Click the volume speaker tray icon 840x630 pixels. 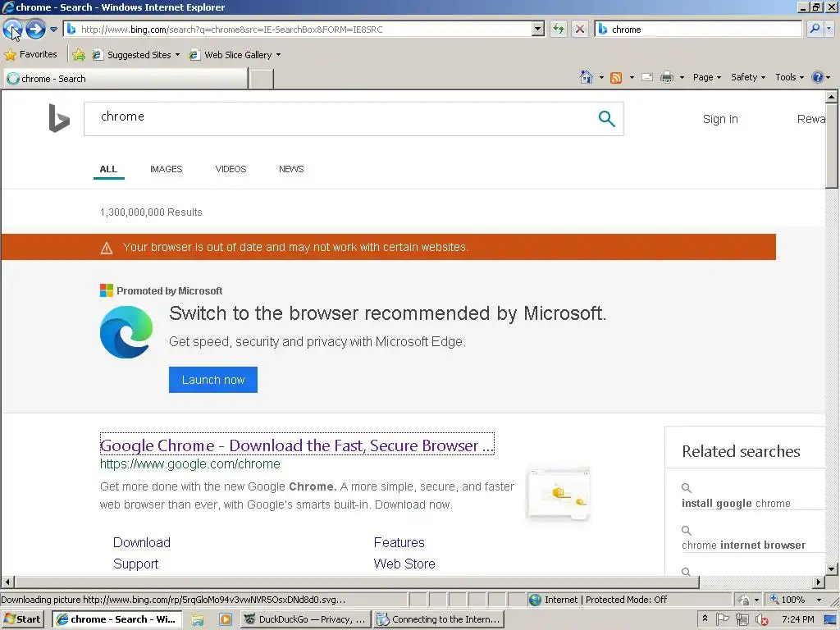760,620
